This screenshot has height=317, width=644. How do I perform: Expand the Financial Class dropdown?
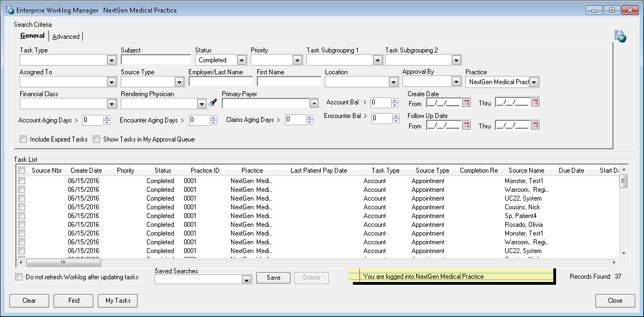click(111, 104)
